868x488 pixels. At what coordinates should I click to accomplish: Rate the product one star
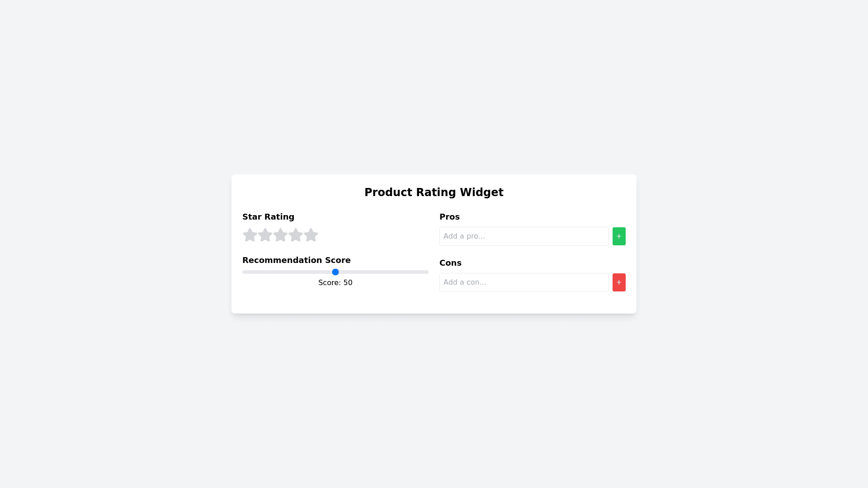(x=250, y=235)
